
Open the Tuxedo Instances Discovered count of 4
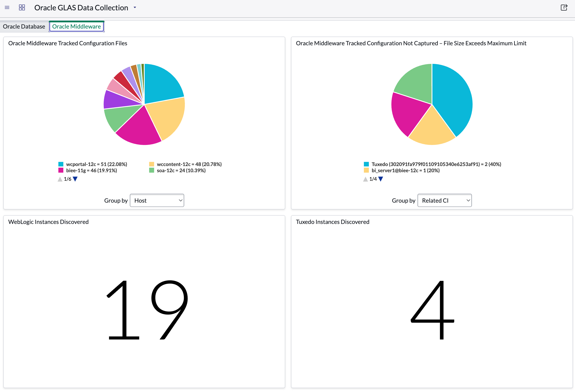(x=432, y=310)
